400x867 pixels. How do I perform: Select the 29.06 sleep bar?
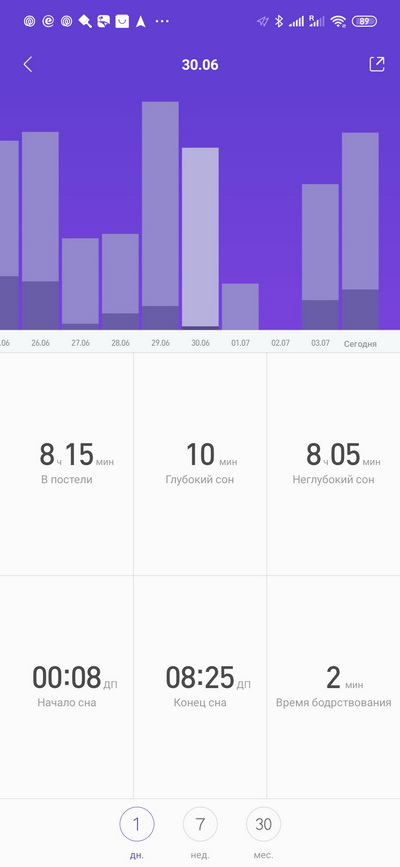click(x=160, y=216)
